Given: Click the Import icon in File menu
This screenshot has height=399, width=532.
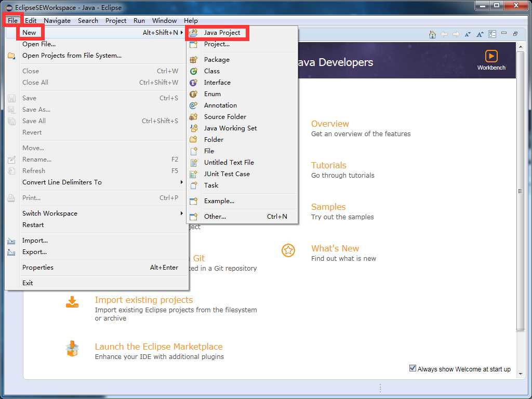Looking at the screenshot, I should coord(11,241).
